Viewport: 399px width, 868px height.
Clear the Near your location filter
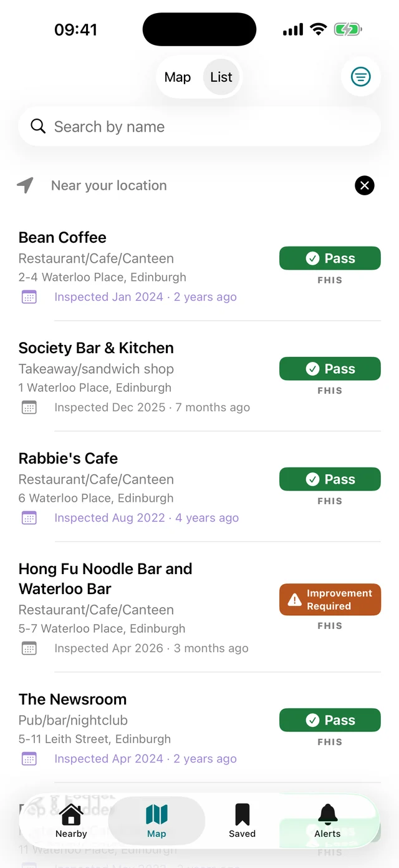[365, 185]
